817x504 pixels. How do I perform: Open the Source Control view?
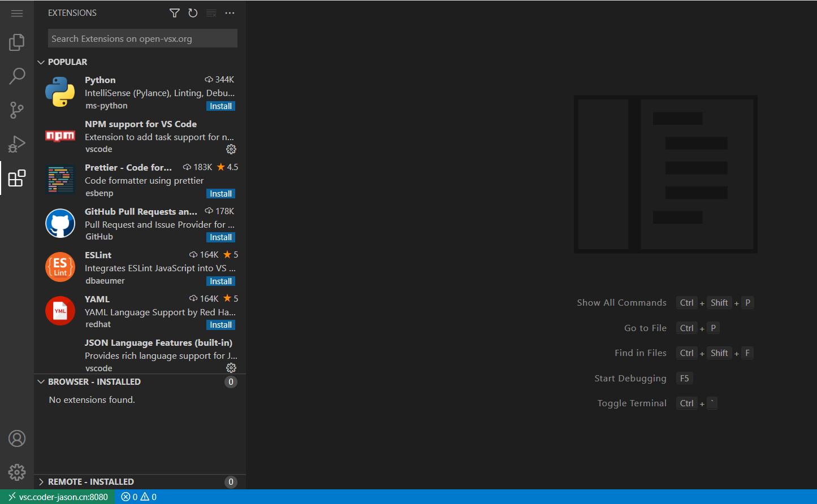tap(17, 110)
